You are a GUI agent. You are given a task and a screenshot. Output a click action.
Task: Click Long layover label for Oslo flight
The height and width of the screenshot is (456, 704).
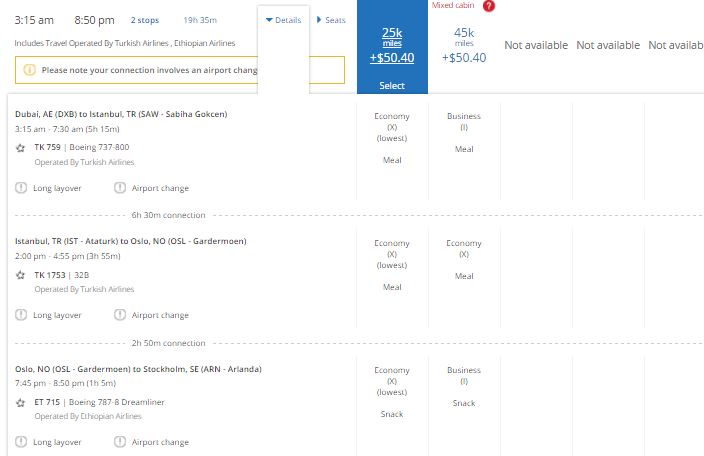pyautogui.click(x=57, y=442)
